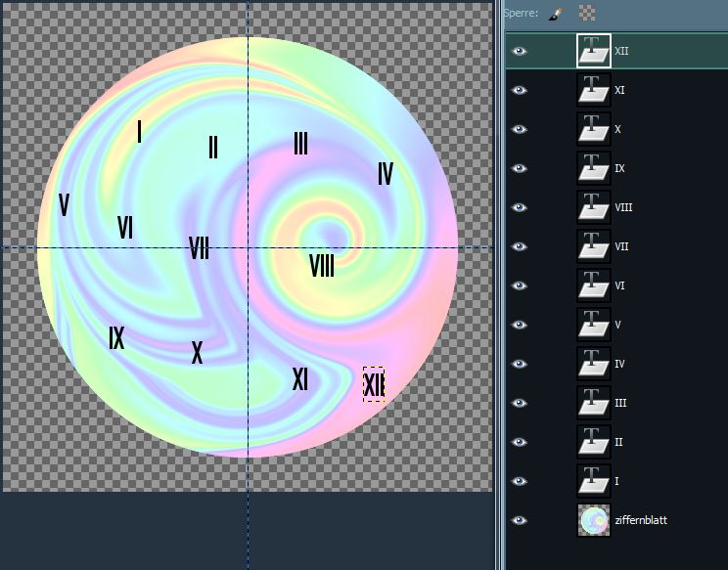Click the numeral VIII on the canvas
The image size is (728, 570).
coord(321,265)
